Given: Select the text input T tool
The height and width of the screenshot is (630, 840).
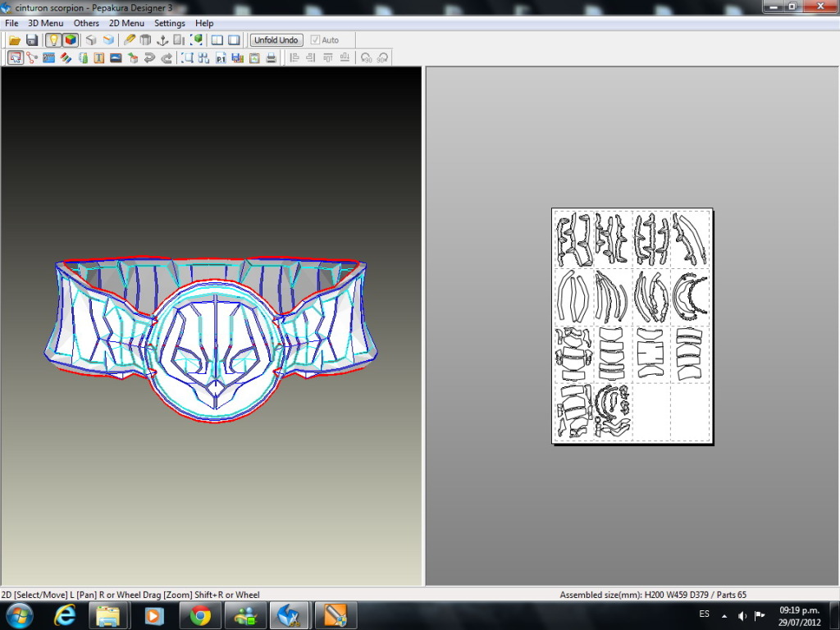Looking at the screenshot, I should [99, 58].
